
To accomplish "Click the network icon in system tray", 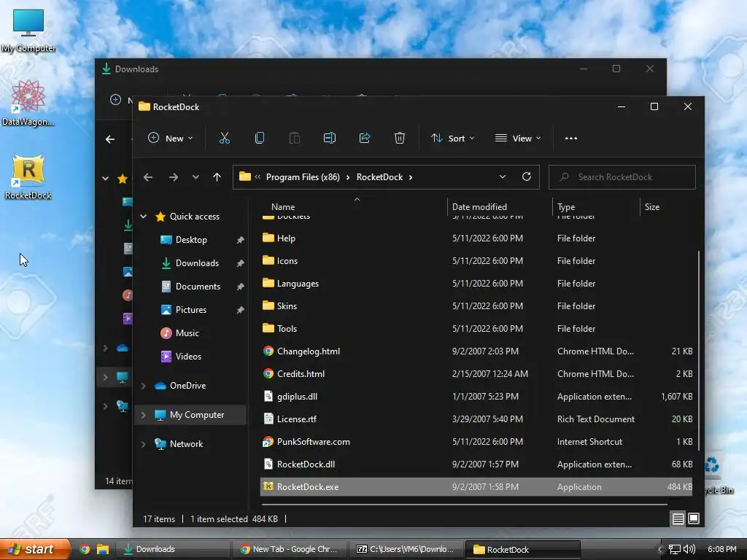I will 675,549.
